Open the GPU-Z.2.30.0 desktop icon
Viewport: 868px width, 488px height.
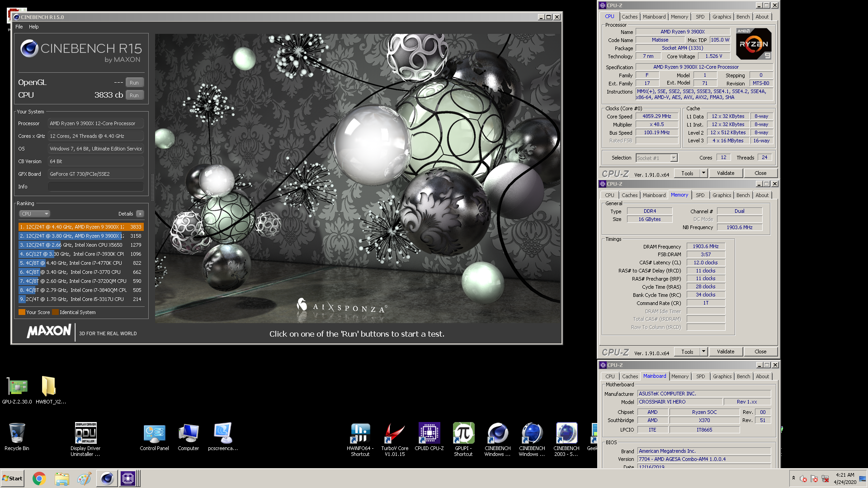tap(17, 390)
